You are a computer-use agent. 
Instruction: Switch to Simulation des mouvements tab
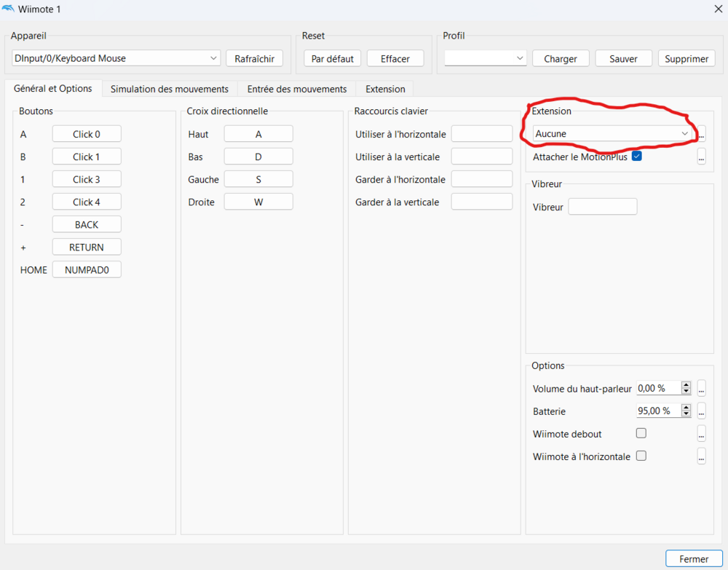pos(169,89)
